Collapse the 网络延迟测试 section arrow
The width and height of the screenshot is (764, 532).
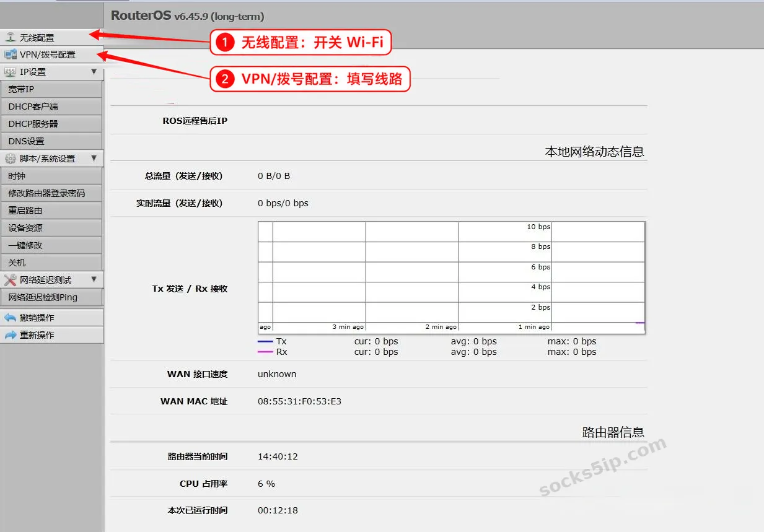coord(94,280)
